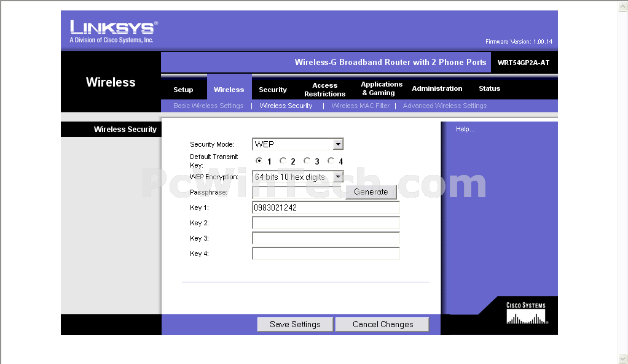Click the Cisco Systems logo
This screenshot has width=628, height=364.
click(526, 313)
